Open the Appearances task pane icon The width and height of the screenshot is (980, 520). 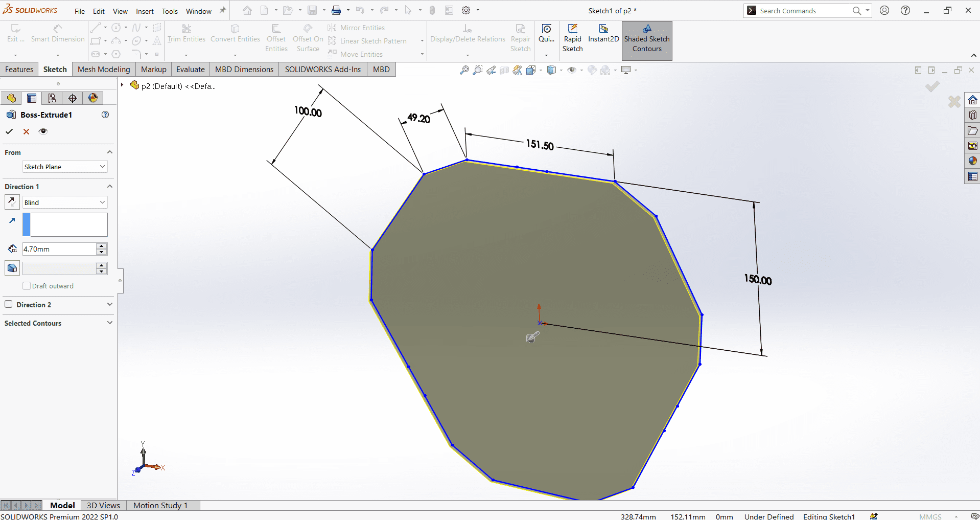click(972, 161)
